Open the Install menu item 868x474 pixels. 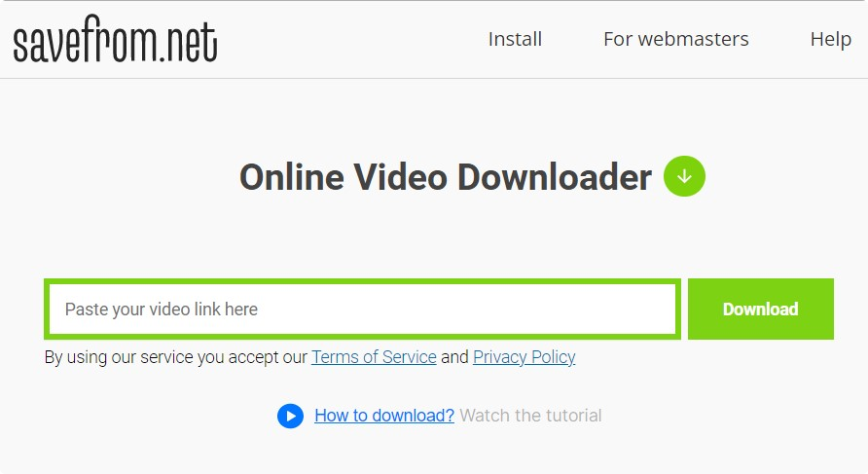[515, 39]
